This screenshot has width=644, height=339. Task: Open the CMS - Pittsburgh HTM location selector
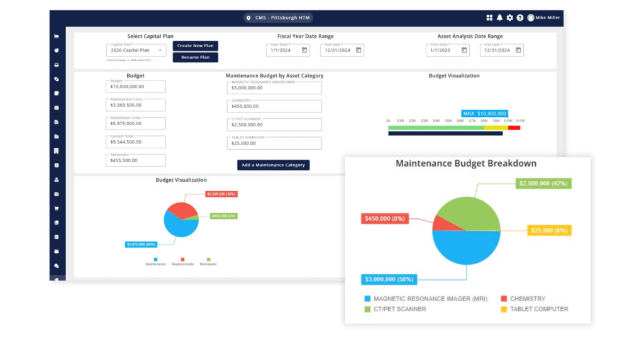278,18
